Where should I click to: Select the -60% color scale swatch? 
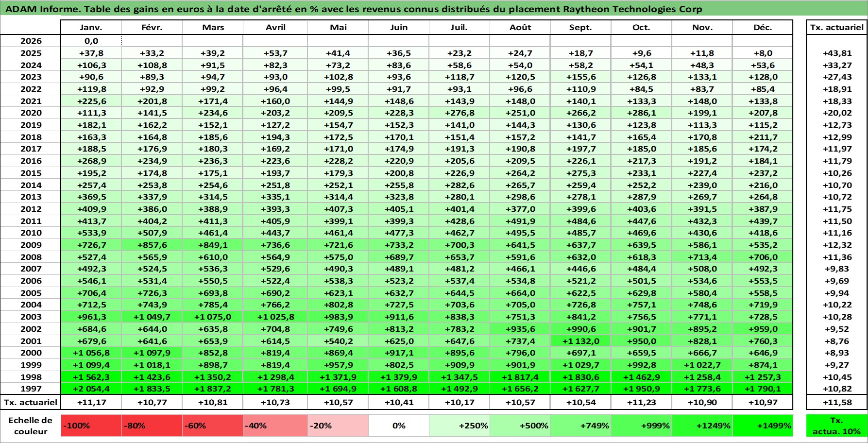click(213, 426)
